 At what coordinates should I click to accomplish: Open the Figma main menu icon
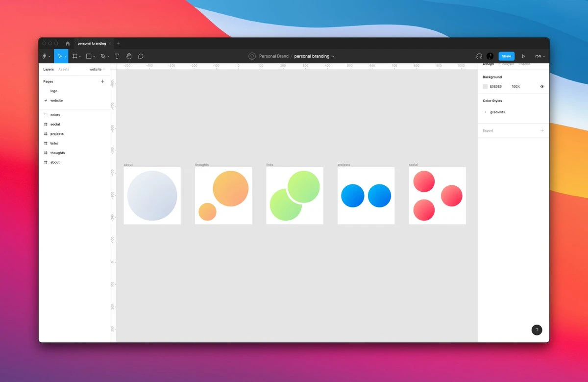pos(45,56)
